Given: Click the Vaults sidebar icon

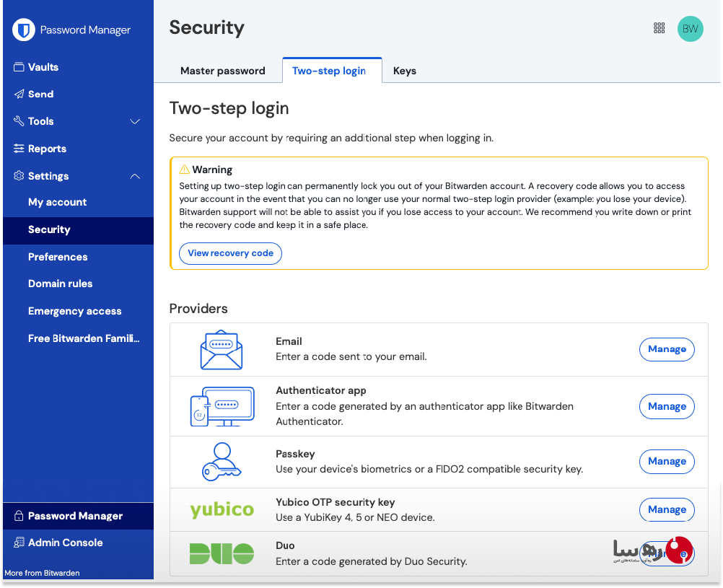Looking at the screenshot, I should tap(19, 67).
